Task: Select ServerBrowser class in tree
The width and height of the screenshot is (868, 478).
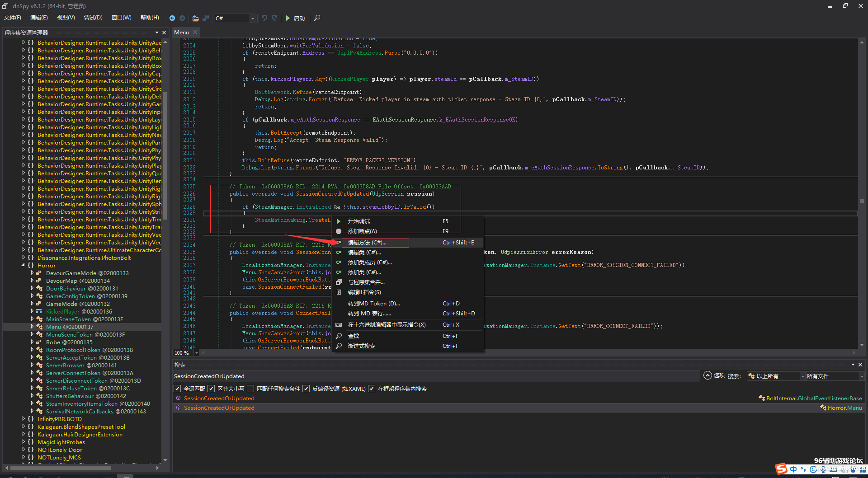Action: coord(65,365)
